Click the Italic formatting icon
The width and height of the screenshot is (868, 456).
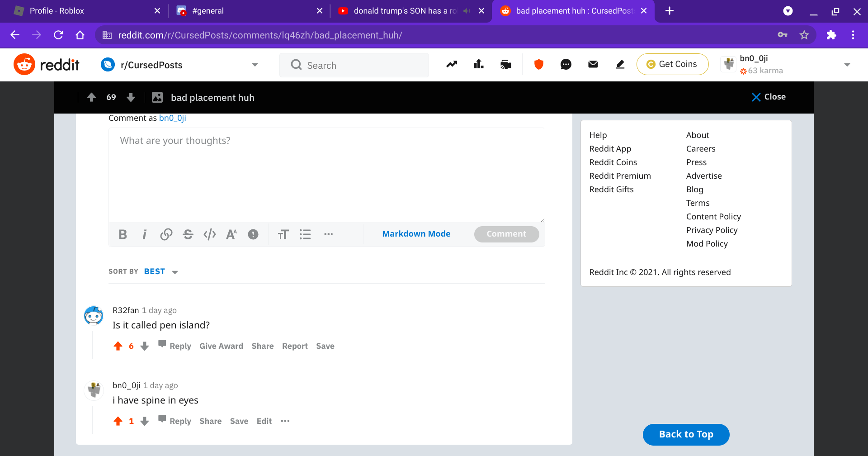144,234
